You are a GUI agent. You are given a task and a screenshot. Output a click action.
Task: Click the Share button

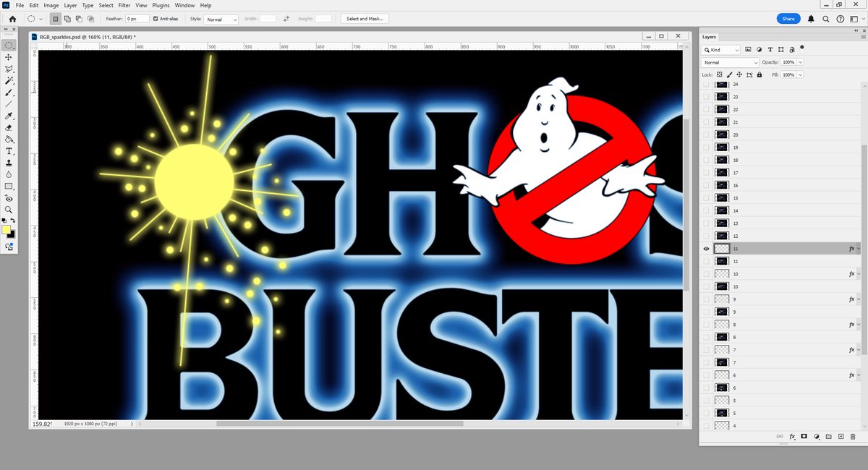[788, 18]
